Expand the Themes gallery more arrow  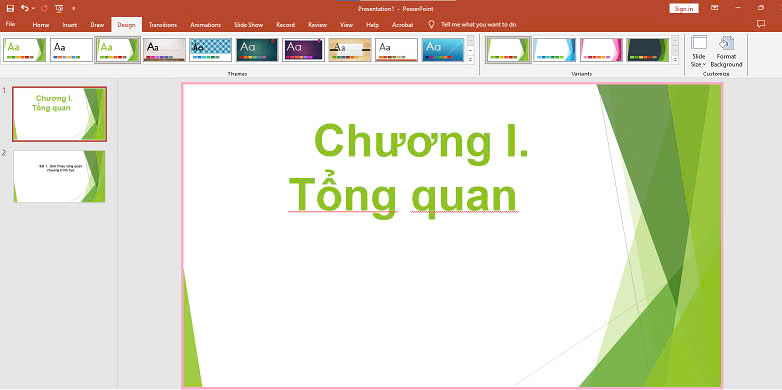click(470, 60)
